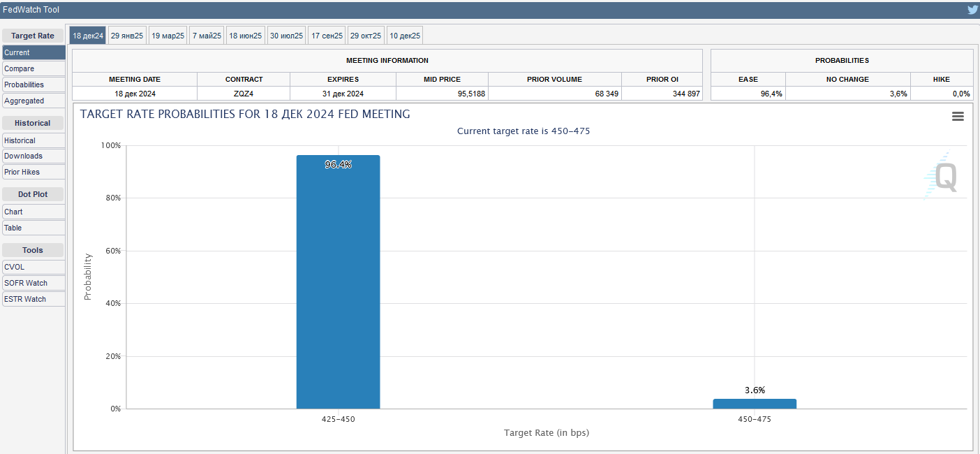Click the CONTRACT column header
This screenshot has width=980, height=454.
click(x=244, y=79)
